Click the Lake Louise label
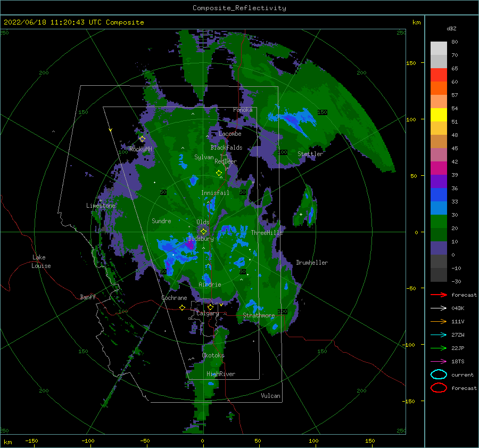This screenshot has height=448, width=479. 41,262
